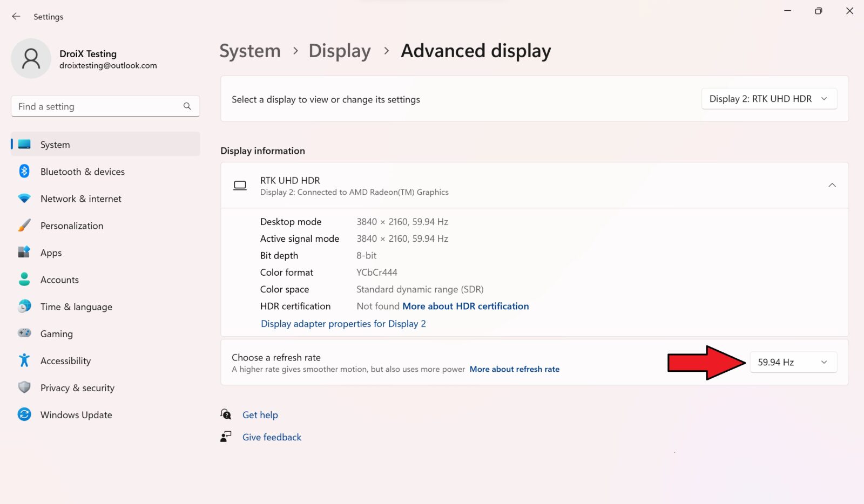Click inside the Find a setting search box
864x504 pixels.
[x=97, y=106]
